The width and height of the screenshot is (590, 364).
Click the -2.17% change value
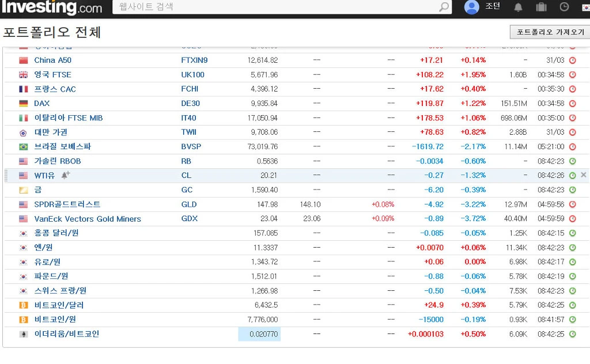[474, 147]
